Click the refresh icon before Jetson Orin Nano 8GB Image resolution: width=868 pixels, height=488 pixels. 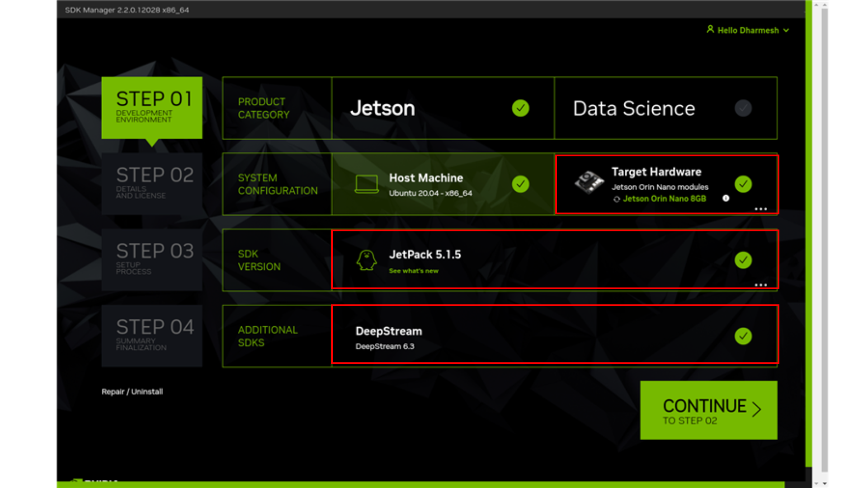(617, 199)
